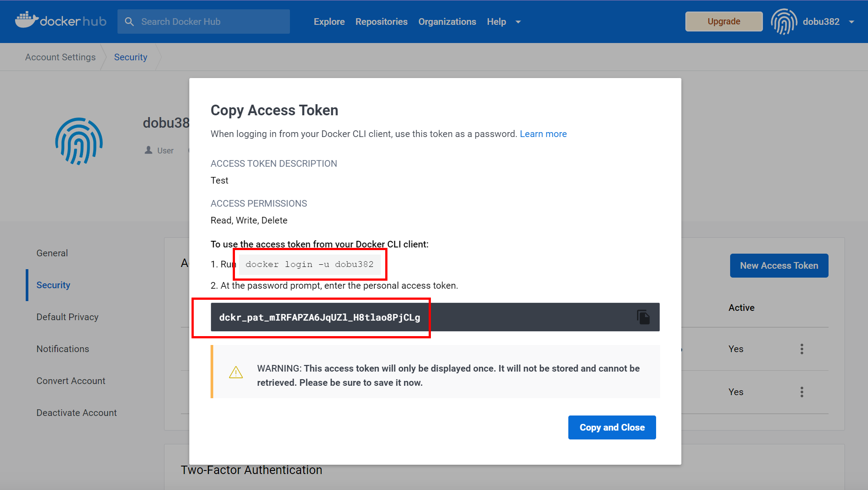Open the Learn more link
Screen dimensions: 868x490
(x=543, y=133)
